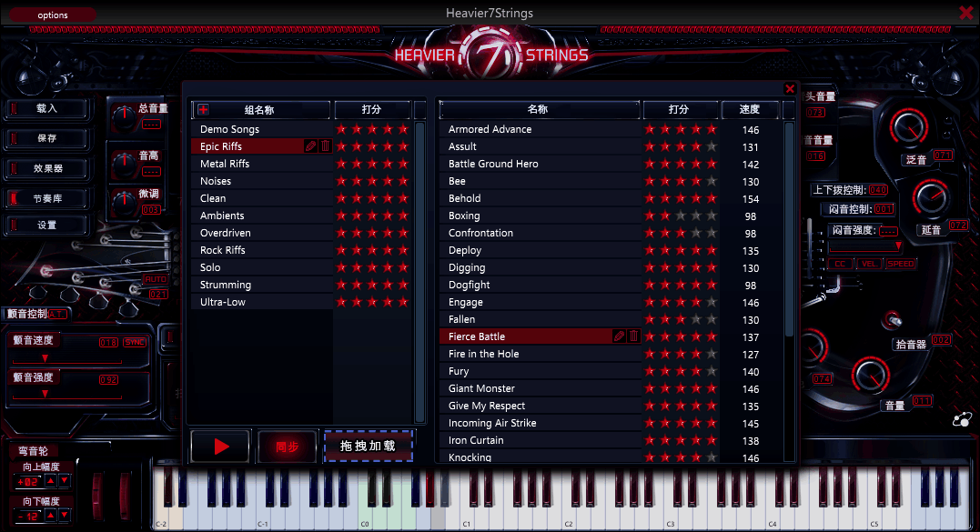Click the 载入 load button
The image size is (980, 532).
pos(47,108)
